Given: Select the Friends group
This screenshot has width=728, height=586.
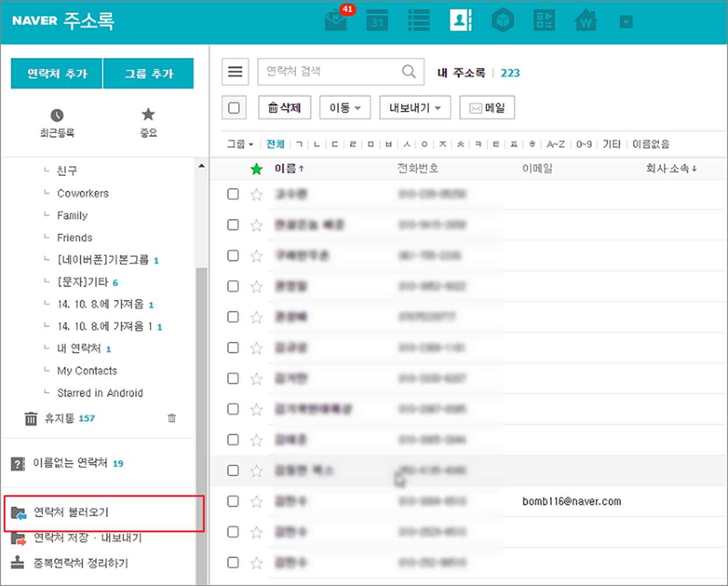Looking at the screenshot, I should click(75, 238).
